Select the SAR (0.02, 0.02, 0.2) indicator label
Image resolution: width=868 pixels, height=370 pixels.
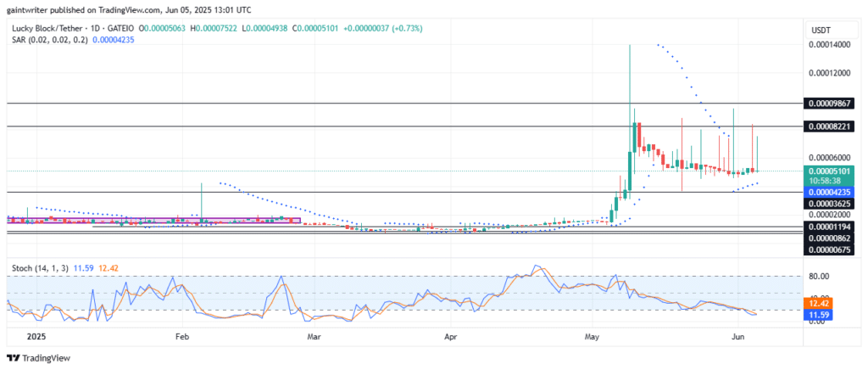click(x=50, y=40)
